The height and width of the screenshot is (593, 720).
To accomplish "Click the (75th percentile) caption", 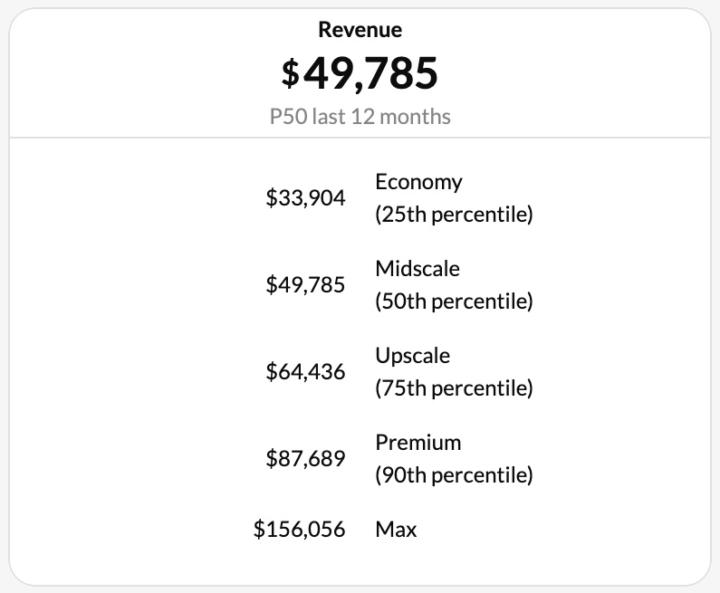I will [x=453, y=388].
